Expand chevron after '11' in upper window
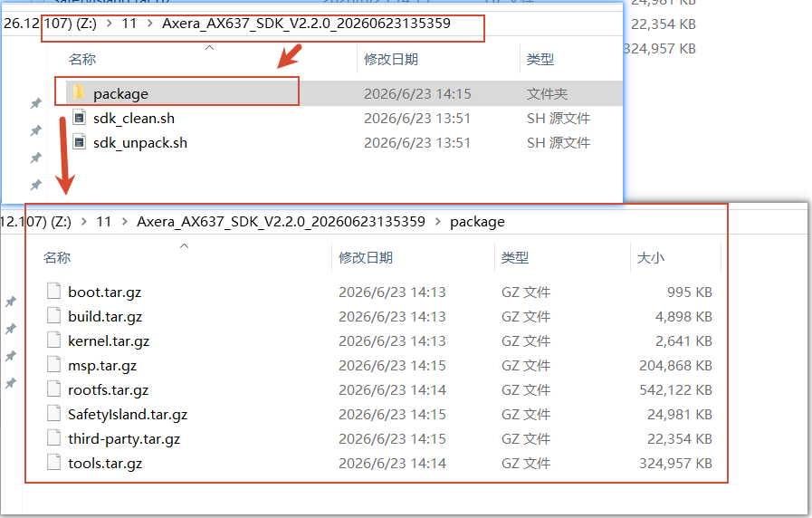Image resolution: width=812 pixels, height=518 pixels. click(149, 24)
